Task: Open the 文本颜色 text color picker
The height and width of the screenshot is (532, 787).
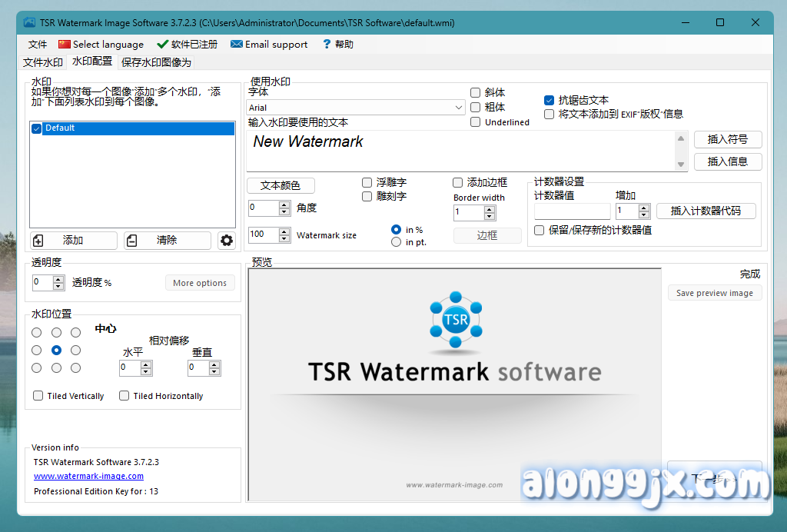Action: pos(281,185)
